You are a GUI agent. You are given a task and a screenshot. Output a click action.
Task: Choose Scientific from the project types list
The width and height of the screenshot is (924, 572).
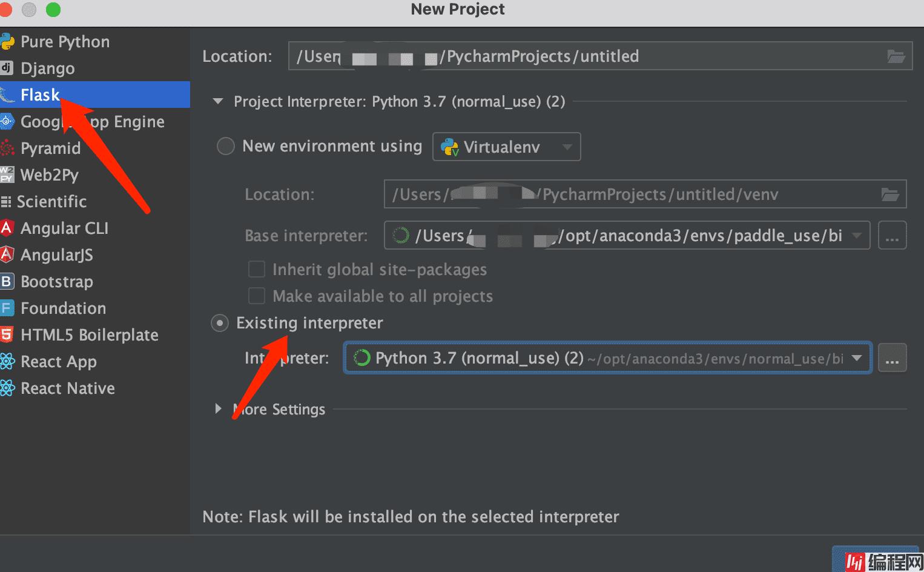pyautogui.click(x=51, y=201)
